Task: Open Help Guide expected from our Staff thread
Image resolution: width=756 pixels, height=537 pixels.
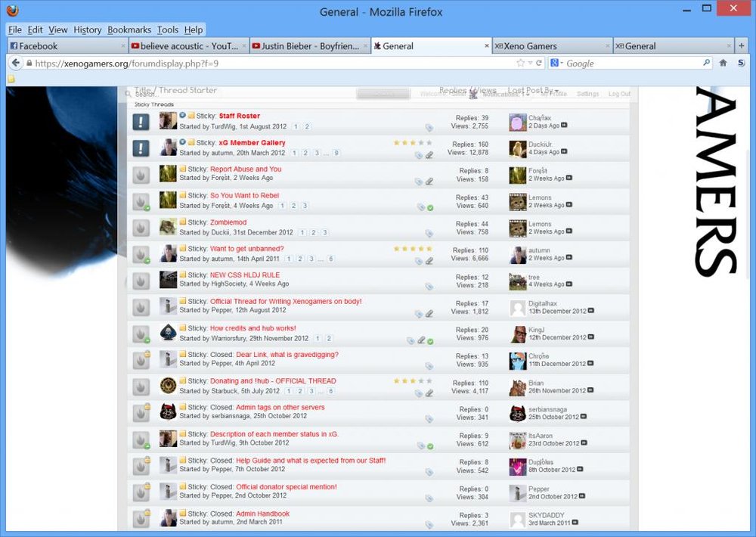Action: pyautogui.click(x=311, y=461)
